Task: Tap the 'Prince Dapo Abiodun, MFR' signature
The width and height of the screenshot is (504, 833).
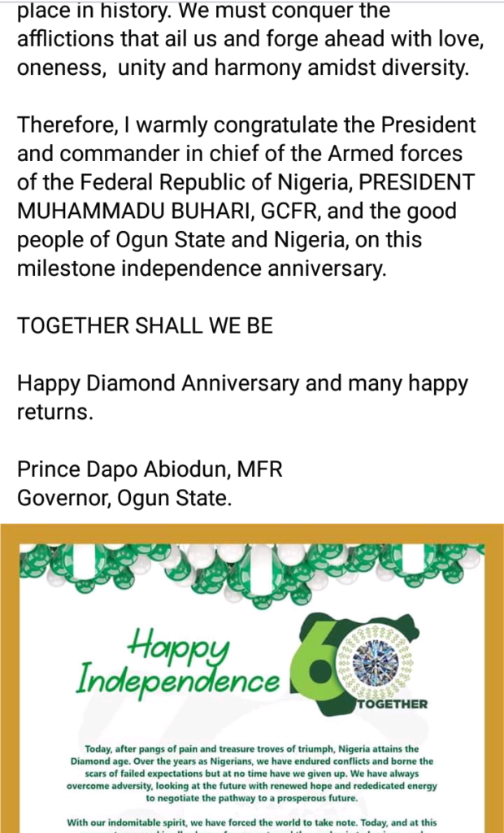Action: click(150, 469)
